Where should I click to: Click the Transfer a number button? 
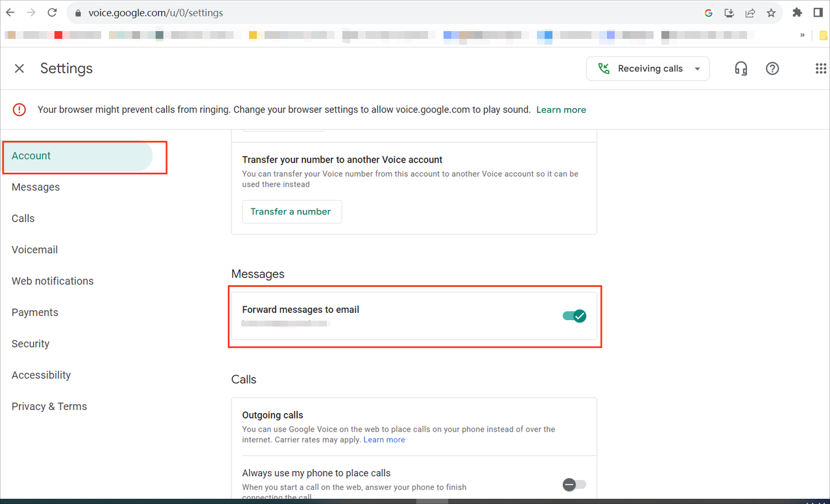pos(291,212)
